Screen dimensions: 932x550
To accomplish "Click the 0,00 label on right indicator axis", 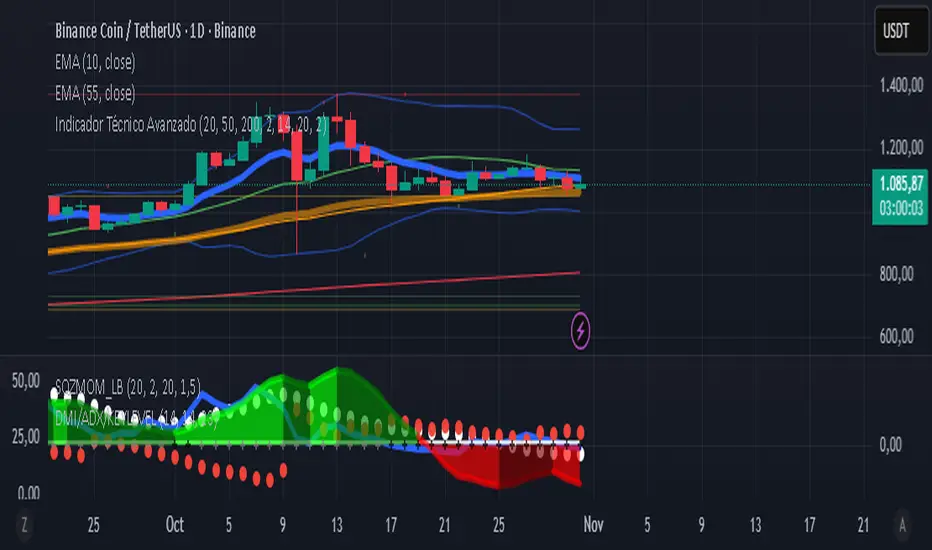I will (x=890, y=445).
